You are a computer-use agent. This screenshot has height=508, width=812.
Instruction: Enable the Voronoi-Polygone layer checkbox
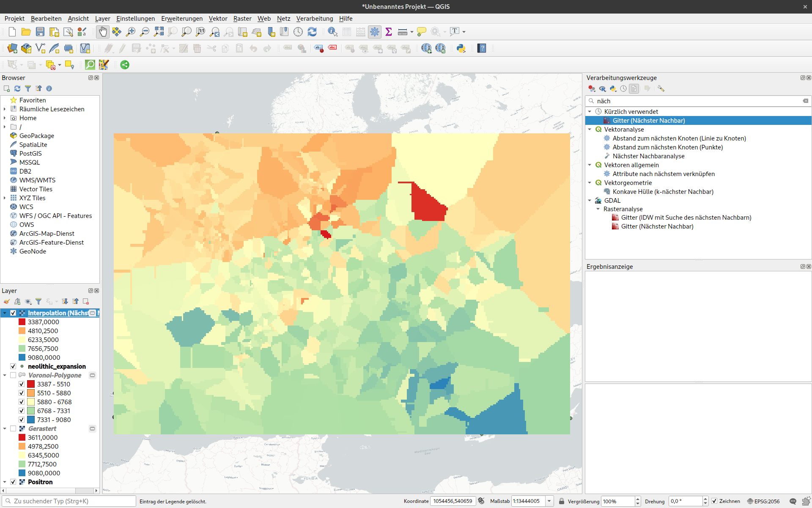click(13, 375)
